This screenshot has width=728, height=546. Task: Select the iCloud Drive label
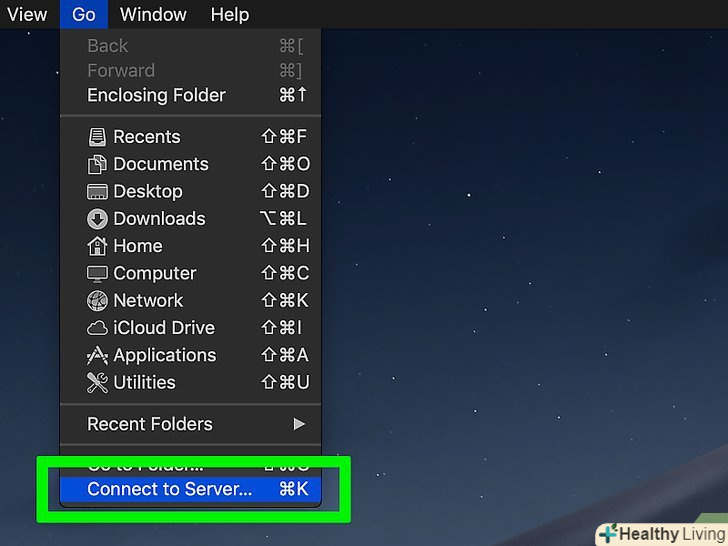[164, 328]
